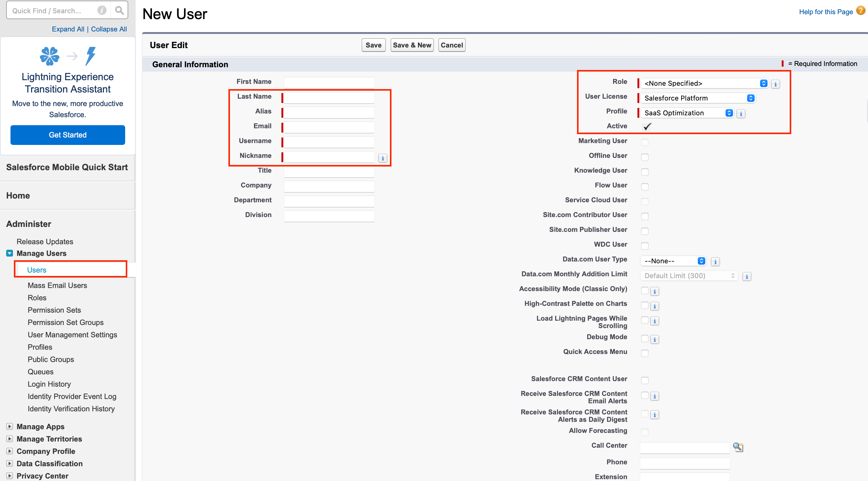The height and width of the screenshot is (481, 868).
Task: Expand the Manage Apps section
Action: point(10,426)
